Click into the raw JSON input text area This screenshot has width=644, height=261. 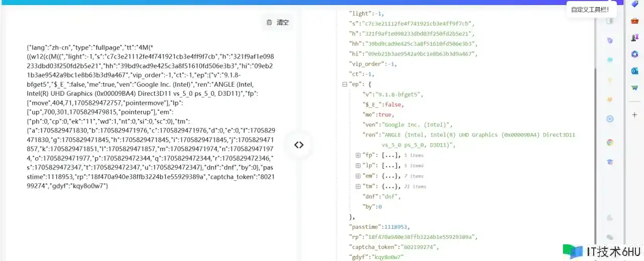151,116
